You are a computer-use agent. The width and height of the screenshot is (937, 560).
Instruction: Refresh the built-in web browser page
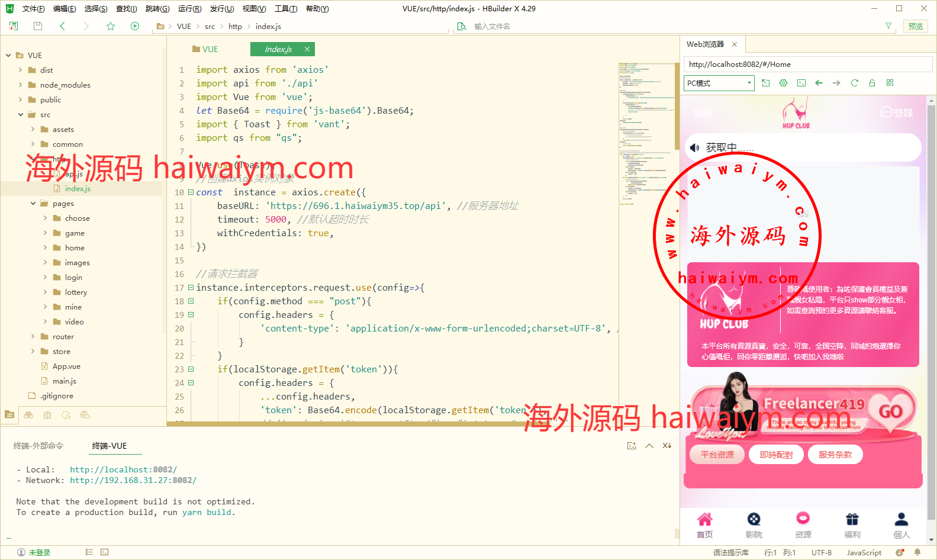(x=854, y=83)
